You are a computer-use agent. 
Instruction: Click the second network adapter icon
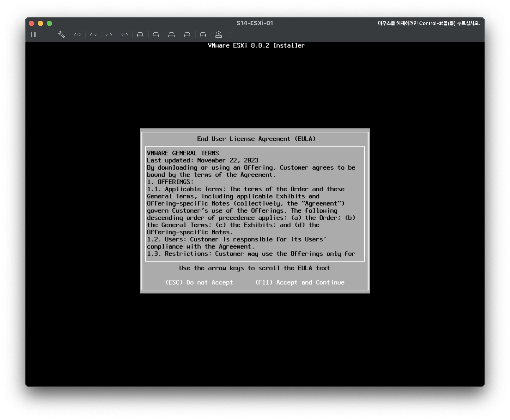[93, 35]
